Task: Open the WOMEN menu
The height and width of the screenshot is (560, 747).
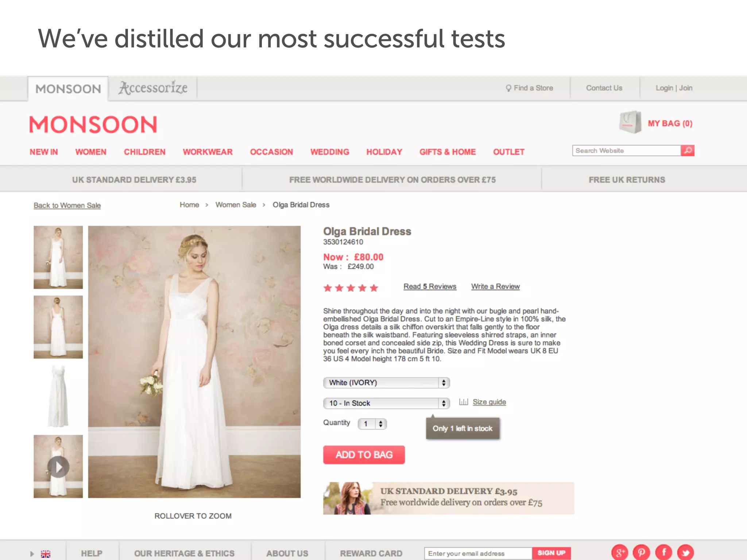Action: (91, 152)
